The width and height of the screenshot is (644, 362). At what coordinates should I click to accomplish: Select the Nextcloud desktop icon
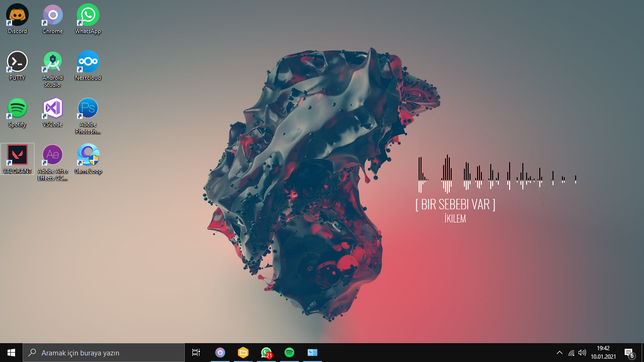coord(88,66)
